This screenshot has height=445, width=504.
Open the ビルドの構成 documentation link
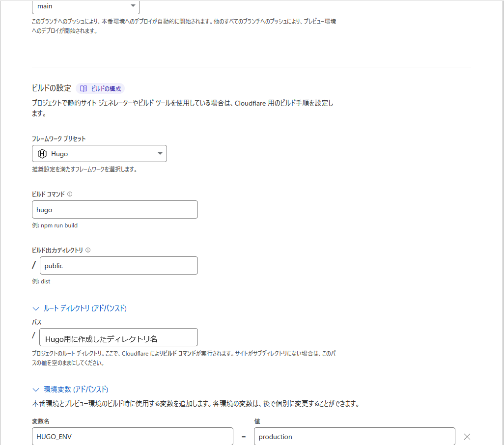click(x=106, y=88)
